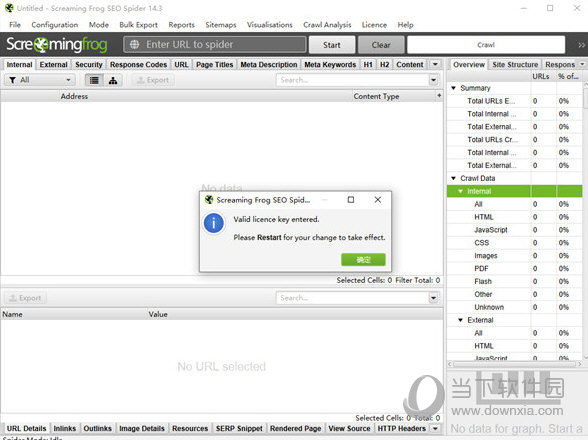Click the overview horizontal scrollbar
Image resolution: width=588 pixels, height=440 pixels.
[x=514, y=364]
